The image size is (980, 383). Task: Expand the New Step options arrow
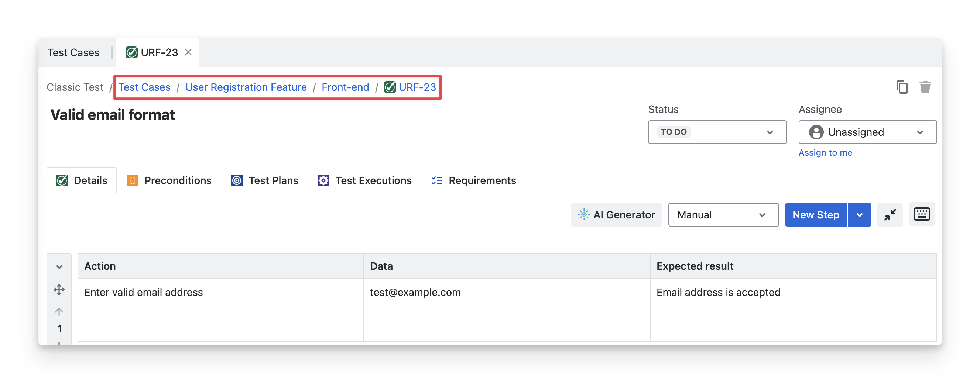click(859, 215)
